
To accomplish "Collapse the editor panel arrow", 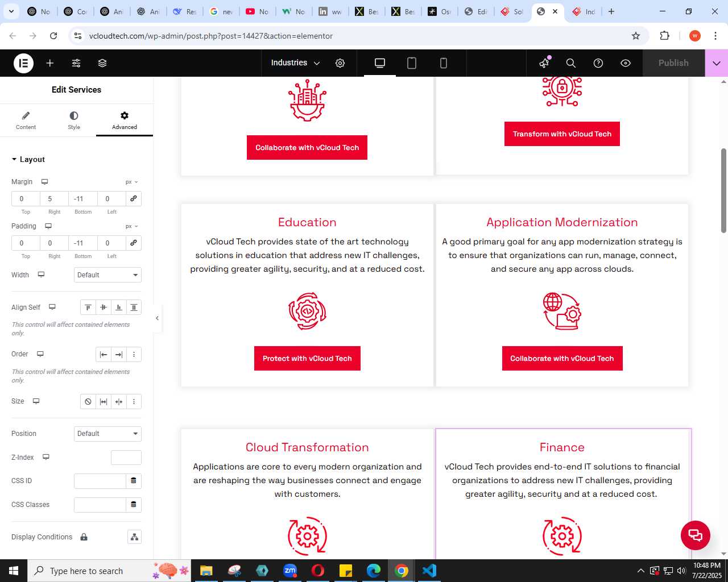I will 157,318.
